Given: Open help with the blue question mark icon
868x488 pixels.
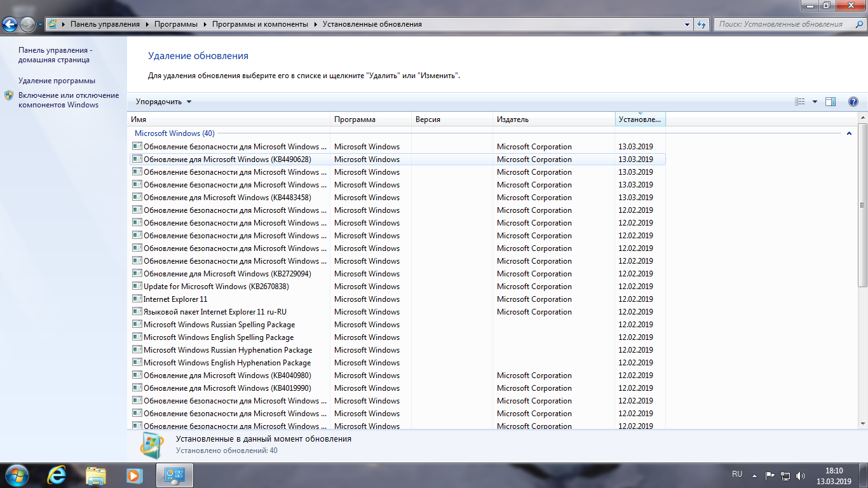Looking at the screenshot, I should (853, 102).
